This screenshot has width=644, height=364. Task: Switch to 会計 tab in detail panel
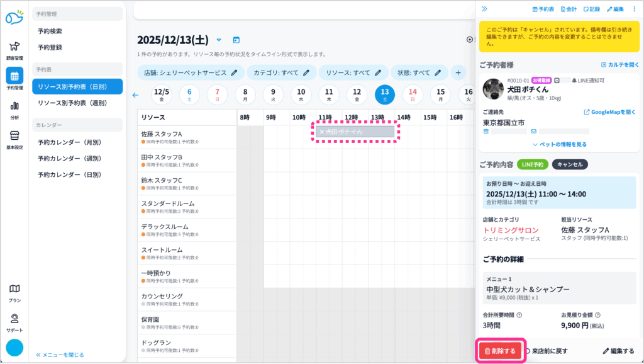569,9
